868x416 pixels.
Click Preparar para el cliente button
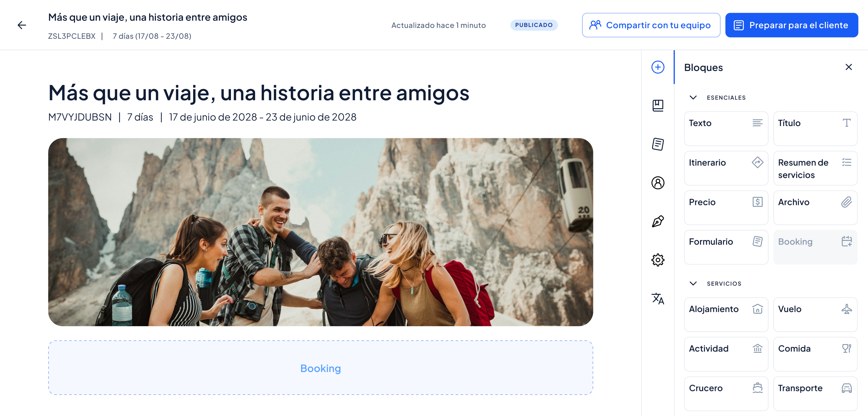pos(791,25)
